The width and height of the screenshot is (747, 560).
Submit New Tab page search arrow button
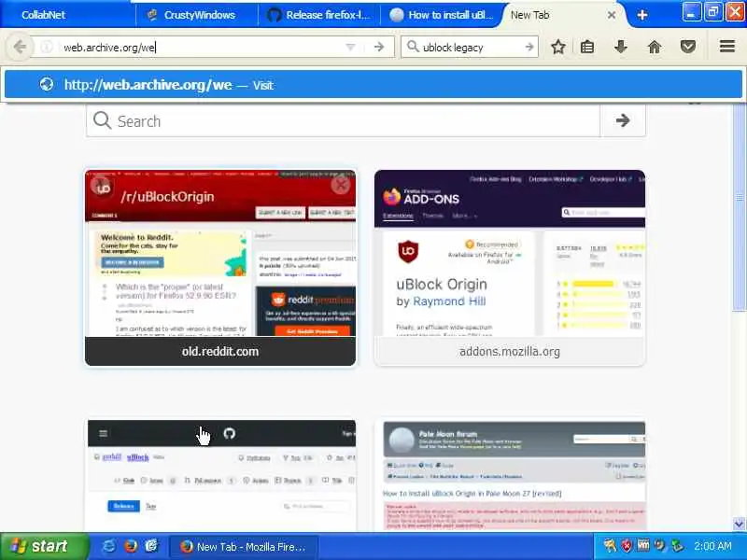[623, 120]
